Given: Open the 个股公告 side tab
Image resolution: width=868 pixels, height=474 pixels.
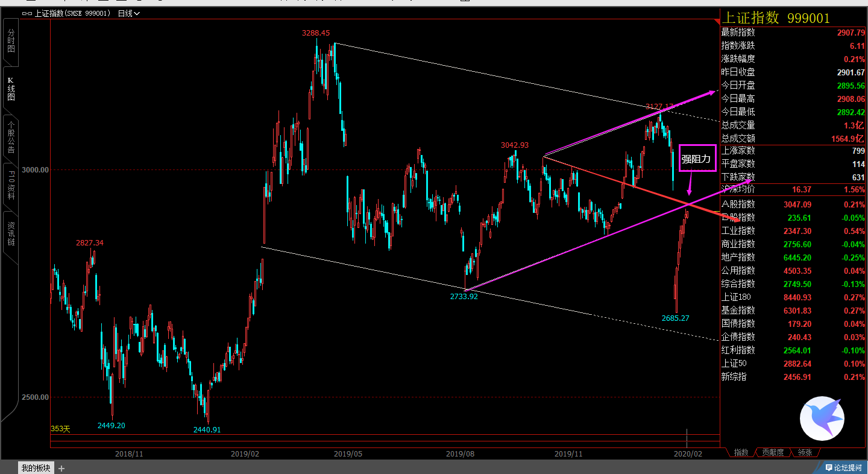Looking at the screenshot, I should (11, 137).
